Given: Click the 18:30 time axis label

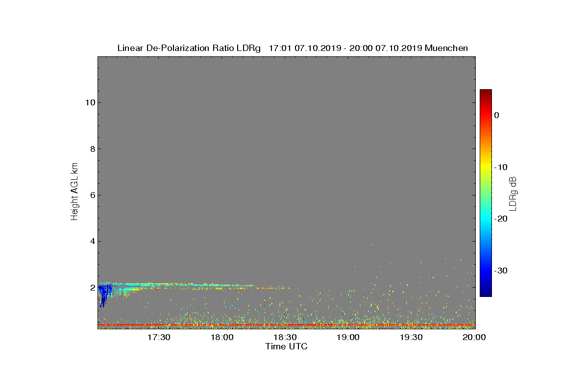Looking at the screenshot, I should [x=285, y=338].
